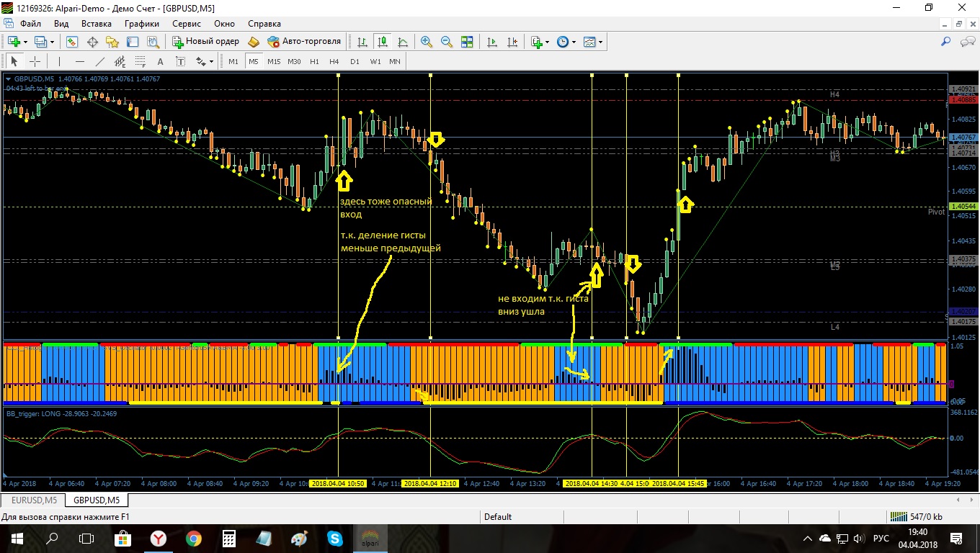Click the Новый ордер button
The height and width of the screenshot is (553, 980).
[x=205, y=42]
